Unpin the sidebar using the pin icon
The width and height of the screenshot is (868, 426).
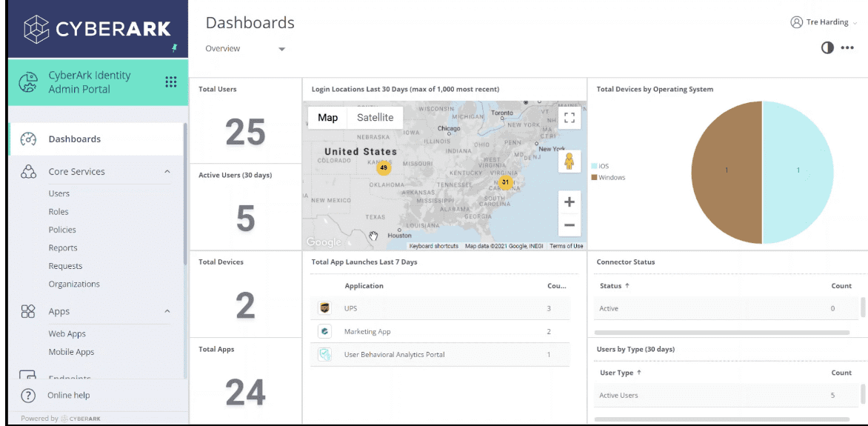pyautogui.click(x=175, y=48)
